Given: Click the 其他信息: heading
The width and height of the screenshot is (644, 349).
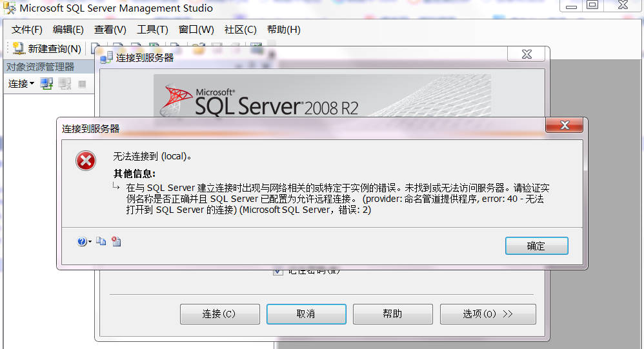Looking at the screenshot, I should (x=134, y=174).
